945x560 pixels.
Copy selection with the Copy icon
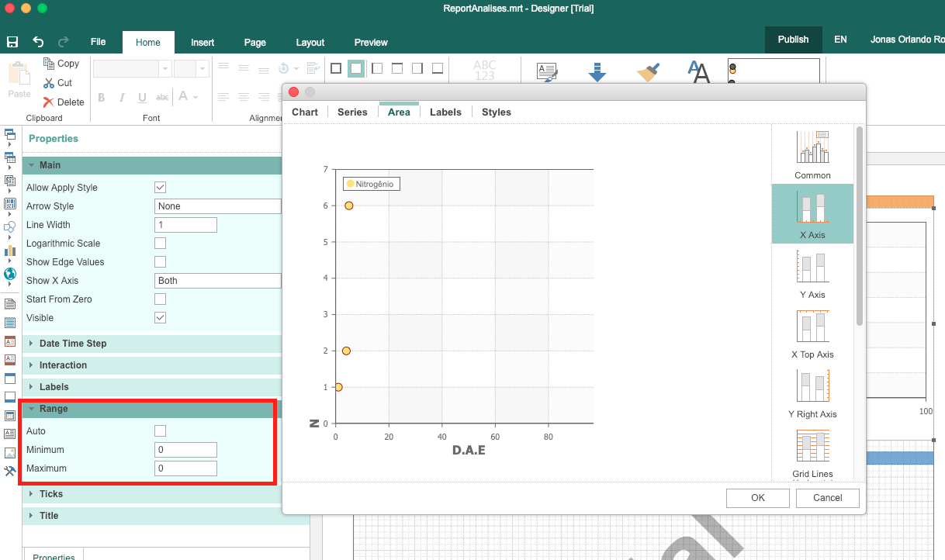click(49, 64)
